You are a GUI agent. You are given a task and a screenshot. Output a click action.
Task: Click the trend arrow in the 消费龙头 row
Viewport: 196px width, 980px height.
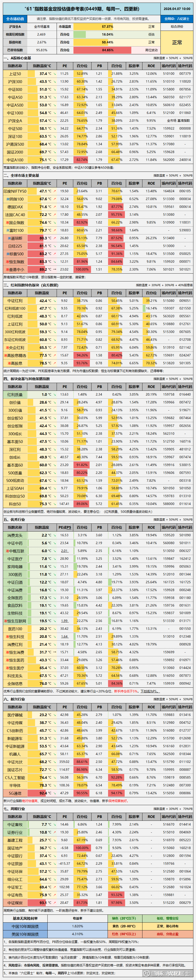tap(54, 535)
